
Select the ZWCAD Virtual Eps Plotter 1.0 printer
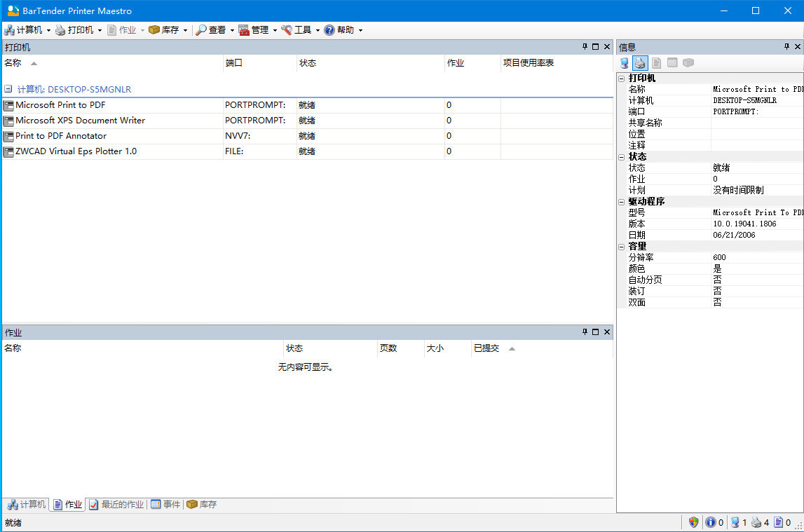coord(76,151)
